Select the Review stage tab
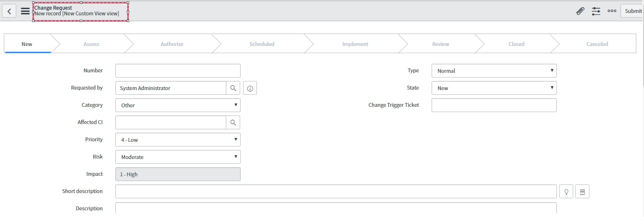Image resolution: width=644 pixels, height=217 pixels. 441,44
